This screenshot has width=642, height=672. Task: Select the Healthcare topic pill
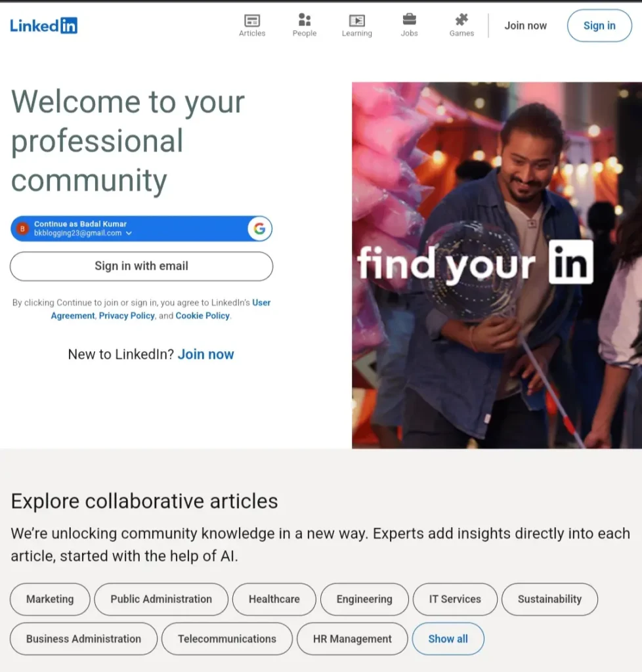coord(274,599)
